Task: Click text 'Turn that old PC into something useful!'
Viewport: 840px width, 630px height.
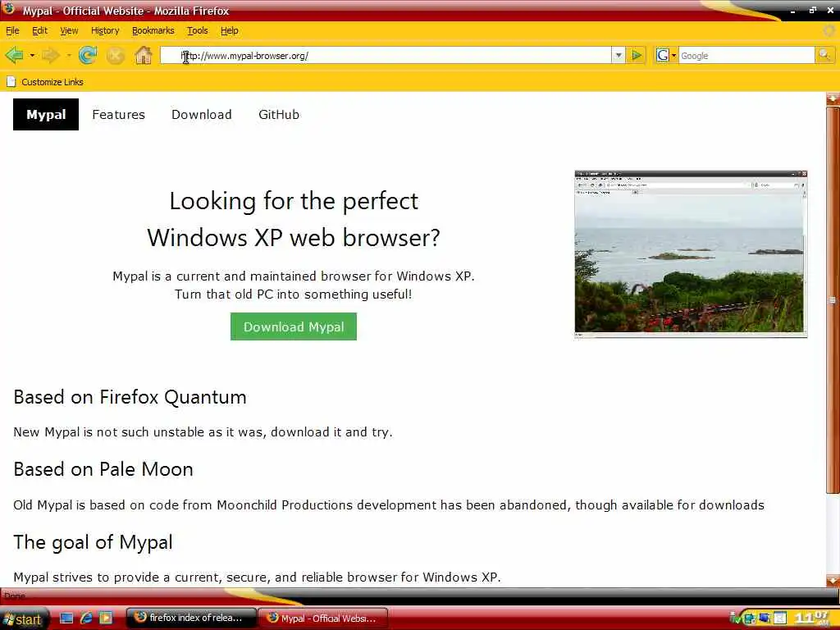Action: 294,294
